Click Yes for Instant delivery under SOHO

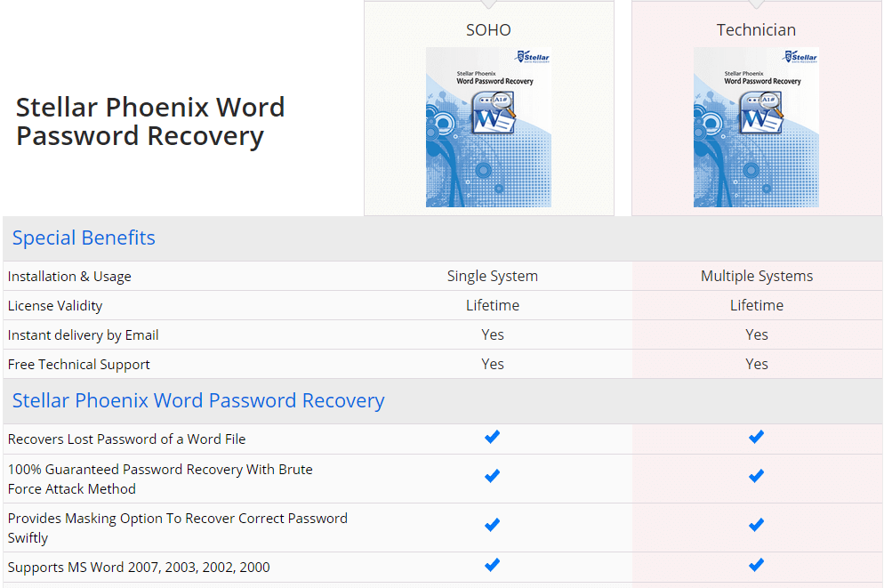[492, 334]
